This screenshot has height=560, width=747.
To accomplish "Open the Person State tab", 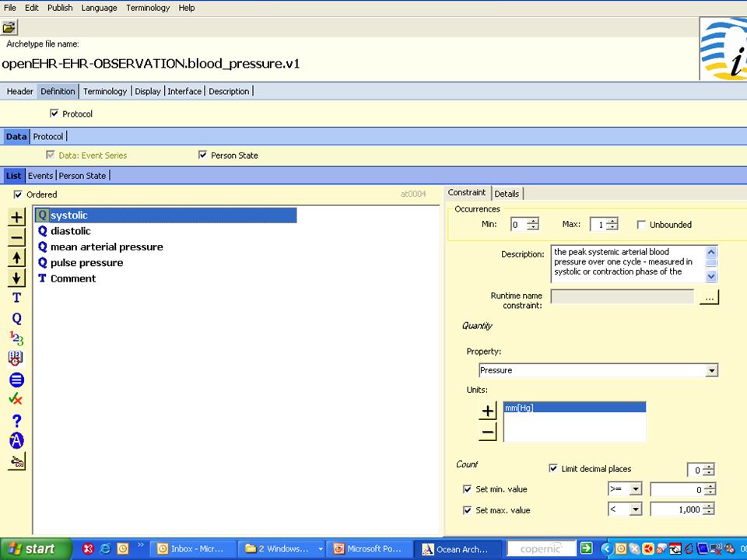I will coord(82,175).
